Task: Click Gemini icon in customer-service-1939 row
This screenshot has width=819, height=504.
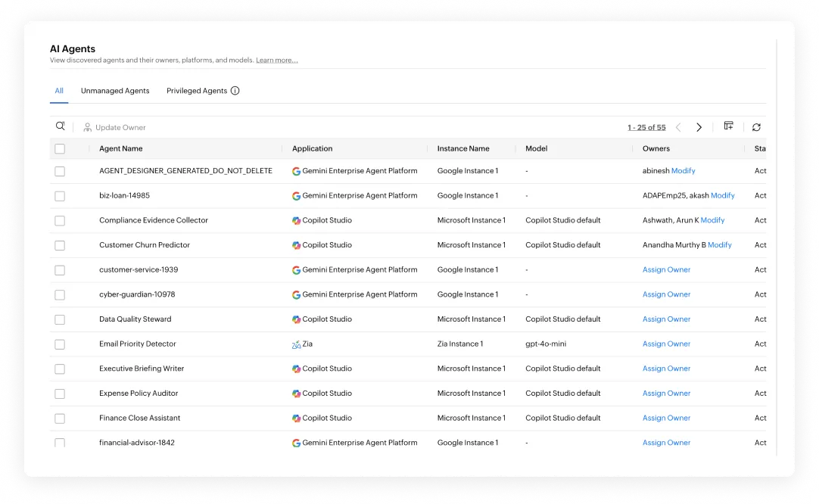Action: point(296,270)
